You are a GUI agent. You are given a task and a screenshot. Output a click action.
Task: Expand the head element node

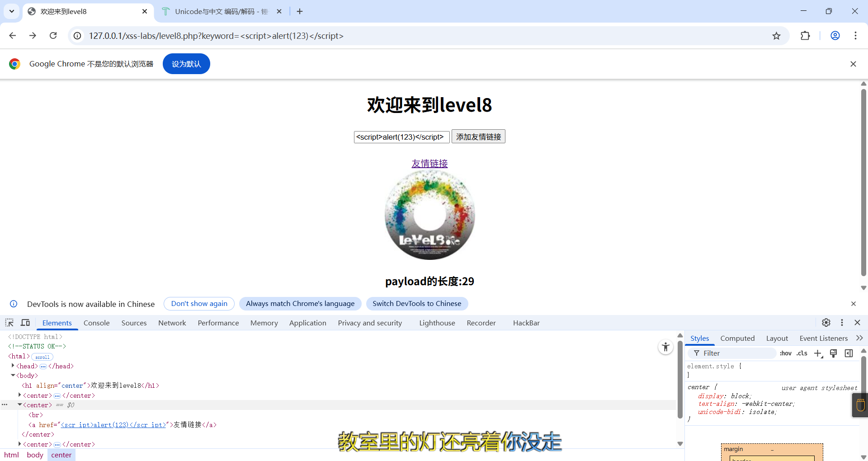13,366
